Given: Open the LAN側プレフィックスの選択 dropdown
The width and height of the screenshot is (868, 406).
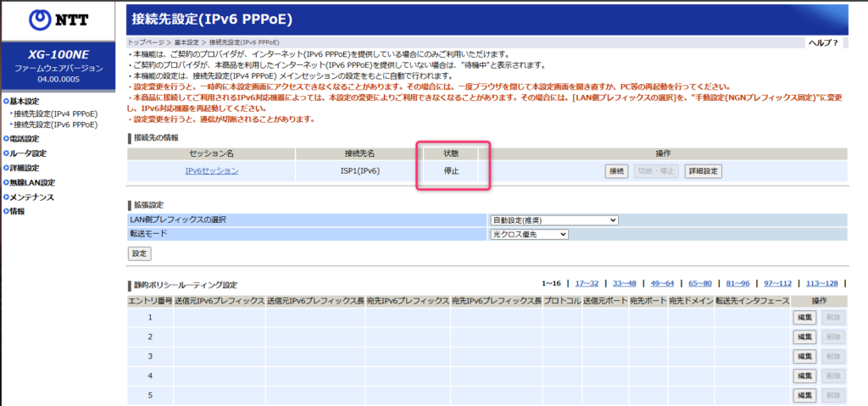Looking at the screenshot, I should (554, 220).
